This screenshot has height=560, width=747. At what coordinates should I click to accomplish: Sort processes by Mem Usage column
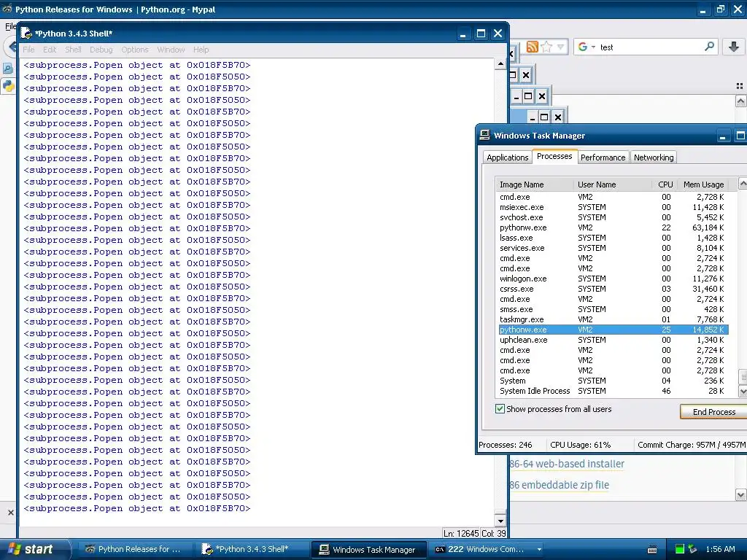pyautogui.click(x=704, y=184)
